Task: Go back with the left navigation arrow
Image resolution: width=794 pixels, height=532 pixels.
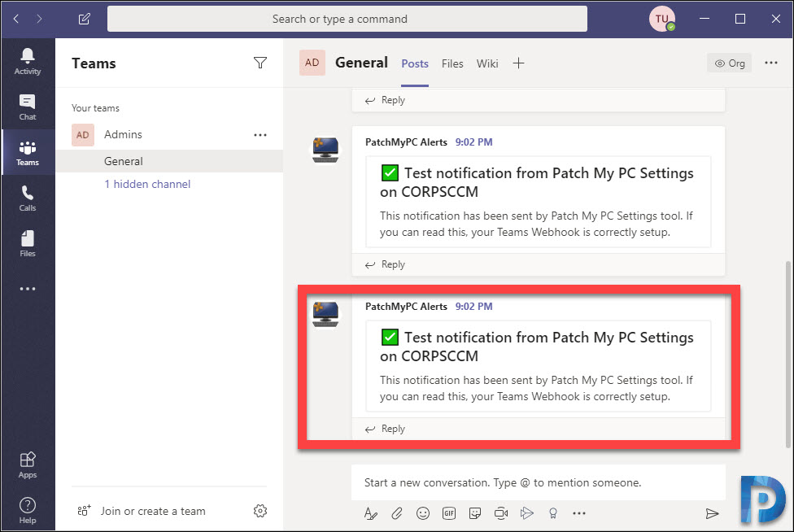Action: pos(16,20)
